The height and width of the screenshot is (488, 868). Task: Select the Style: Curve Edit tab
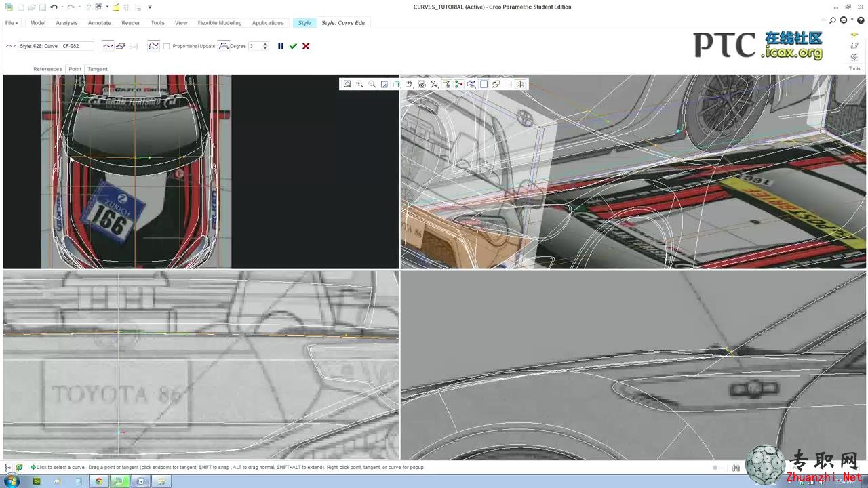tap(343, 23)
